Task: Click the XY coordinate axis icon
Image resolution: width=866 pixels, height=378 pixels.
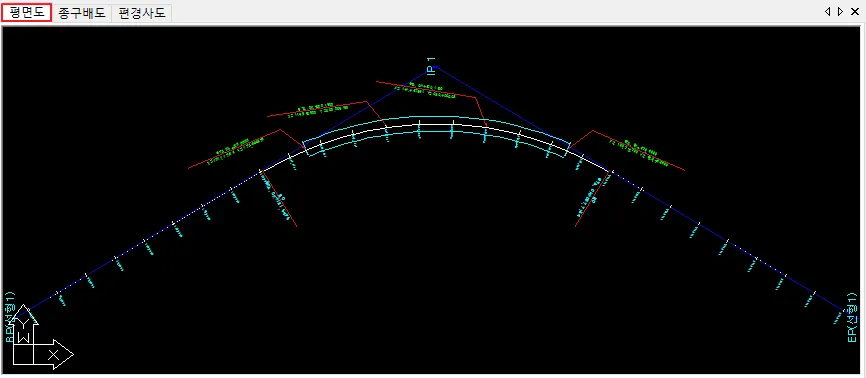Action: [x=42, y=336]
